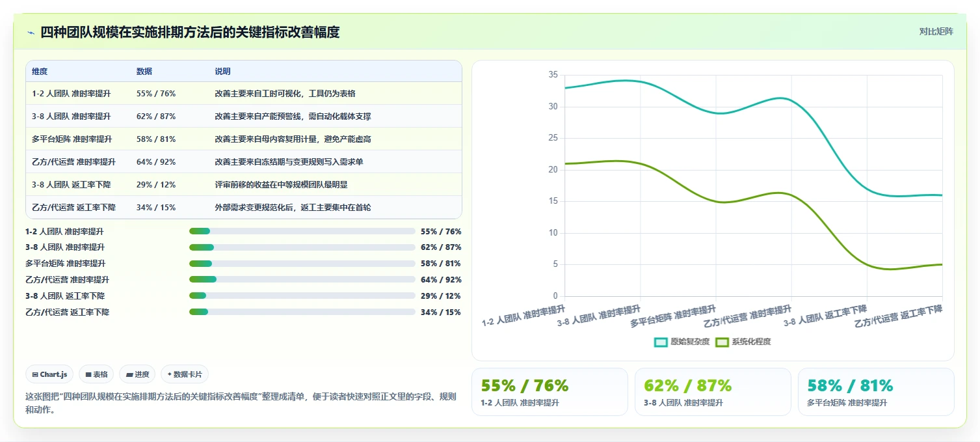Image resolution: width=980 pixels, height=442 pixels.
Task: Click 64% / 92% in the table data column
Action: 156,161
